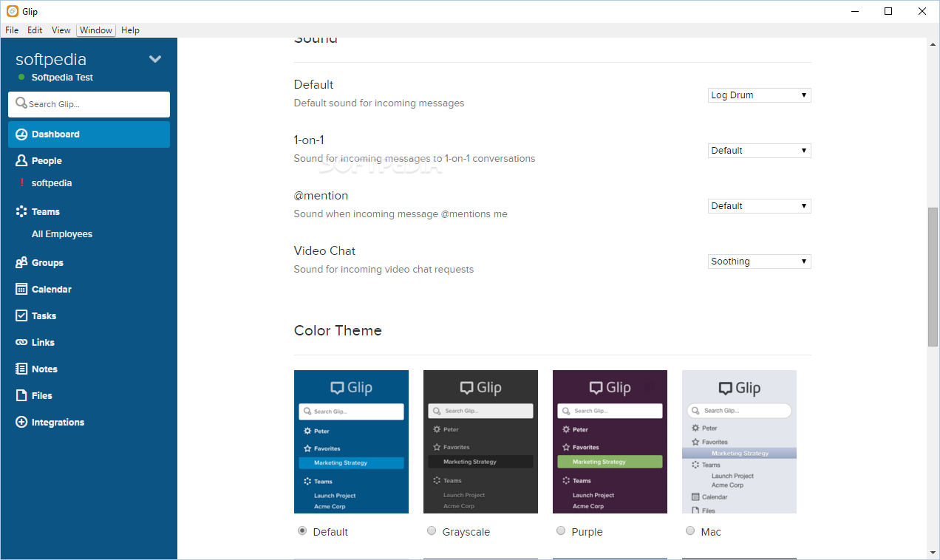This screenshot has width=940, height=560.
Task: Click the @mention setting label
Action: click(321, 196)
